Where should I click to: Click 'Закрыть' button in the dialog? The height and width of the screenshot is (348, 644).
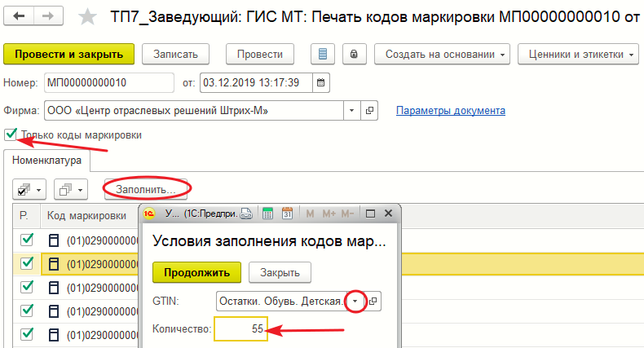click(280, 272)
